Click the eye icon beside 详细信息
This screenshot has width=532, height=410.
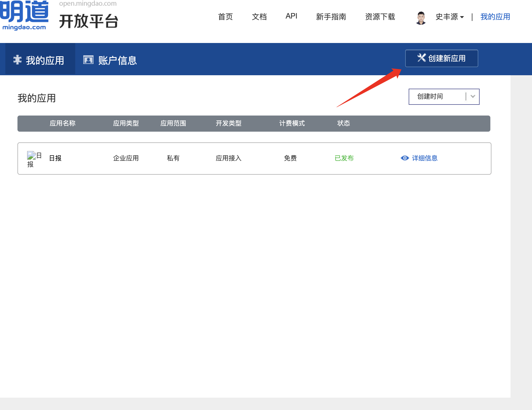point(405,158)
